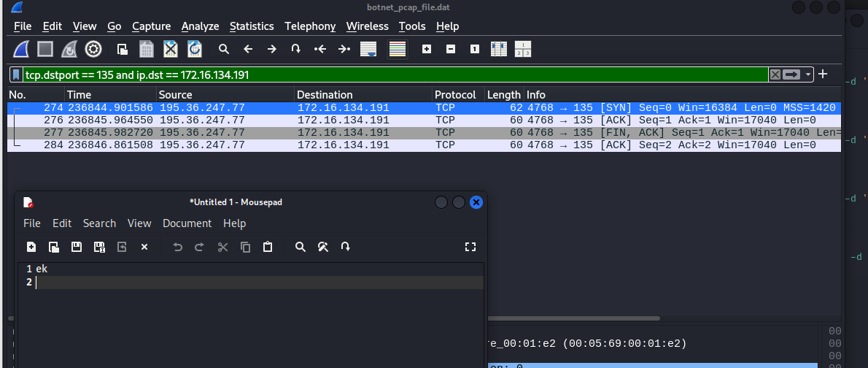Screen dimensions: 868x368
Task: Find magnifier icon in Mousepad toolbar
Action: click(x=301, y=247)
